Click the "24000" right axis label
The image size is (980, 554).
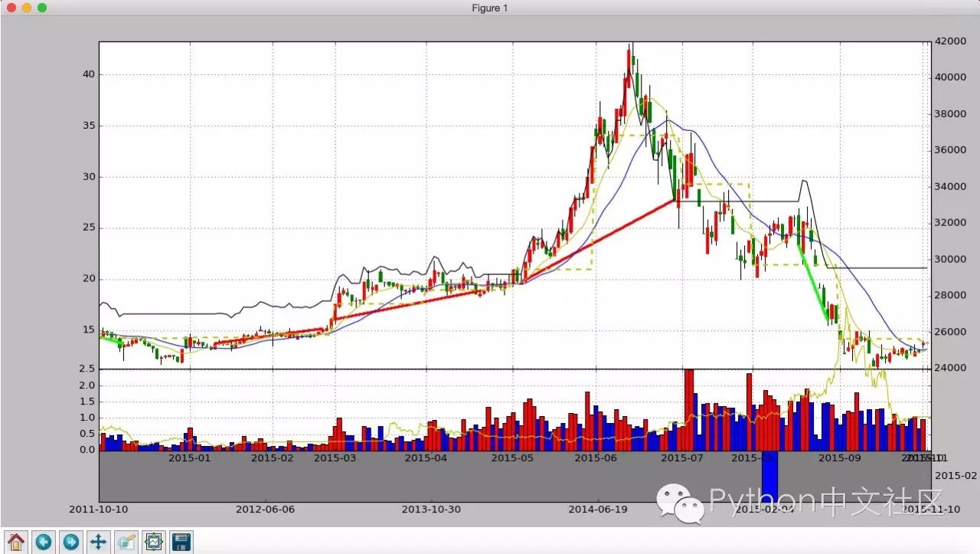tap(949, 369)
